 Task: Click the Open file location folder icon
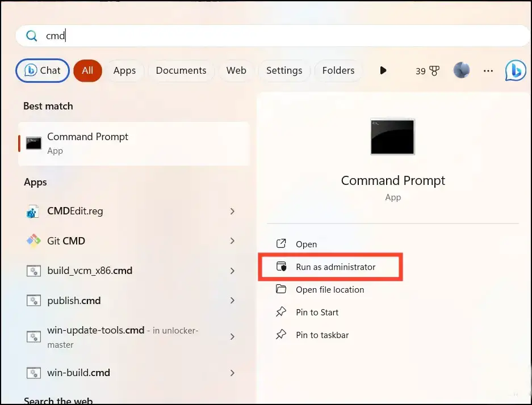pyautogui.click(x=281, y=289)
